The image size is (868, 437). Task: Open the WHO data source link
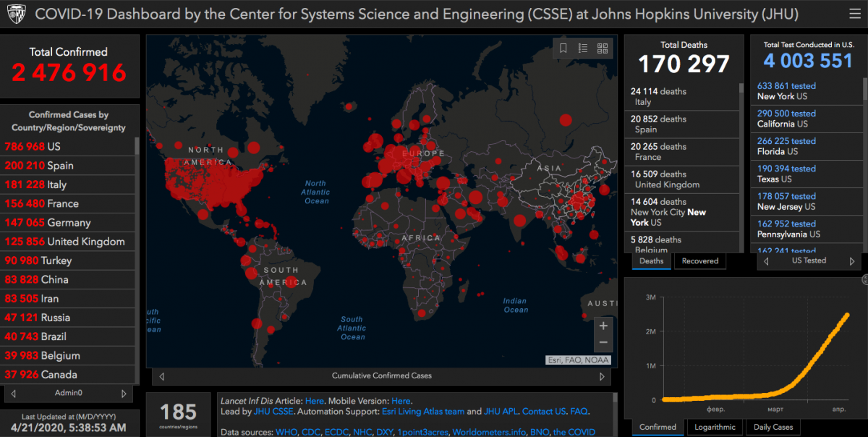pos(286,432)
